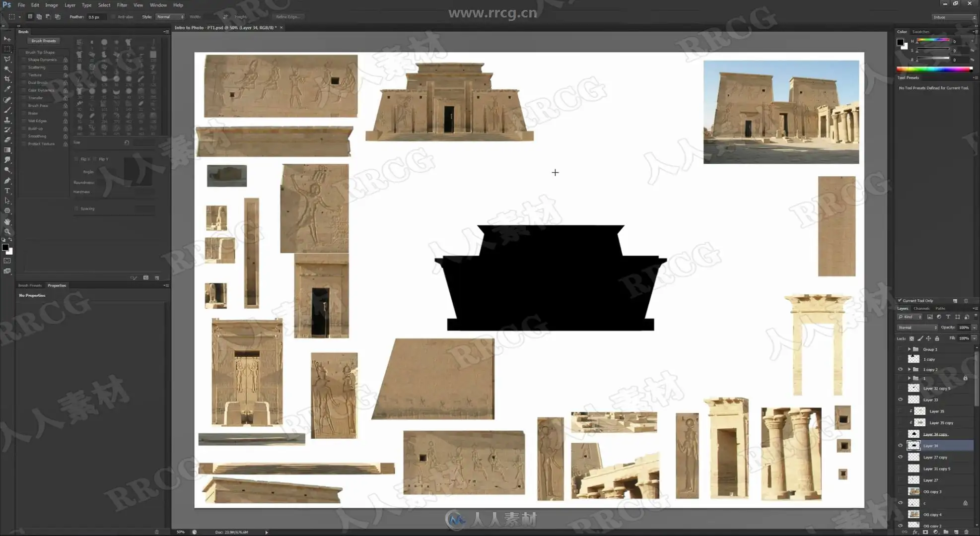Select the Eyedropper tool
The height and width of the screenshot is (536, 980).
click(7, 89)
